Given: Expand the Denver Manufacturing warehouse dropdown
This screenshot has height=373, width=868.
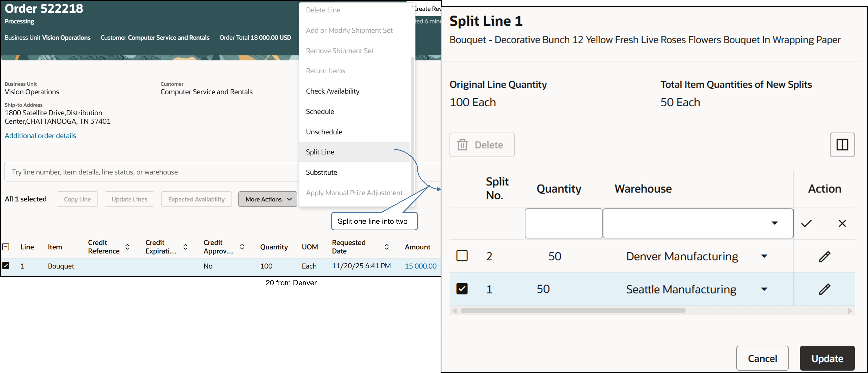Looking at the screenshot, I should [764, 256].
